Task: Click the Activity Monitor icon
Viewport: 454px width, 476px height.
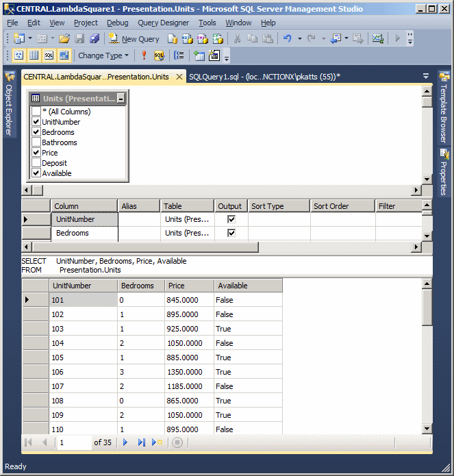Action: pyautogui.click(x=378, y=38)
